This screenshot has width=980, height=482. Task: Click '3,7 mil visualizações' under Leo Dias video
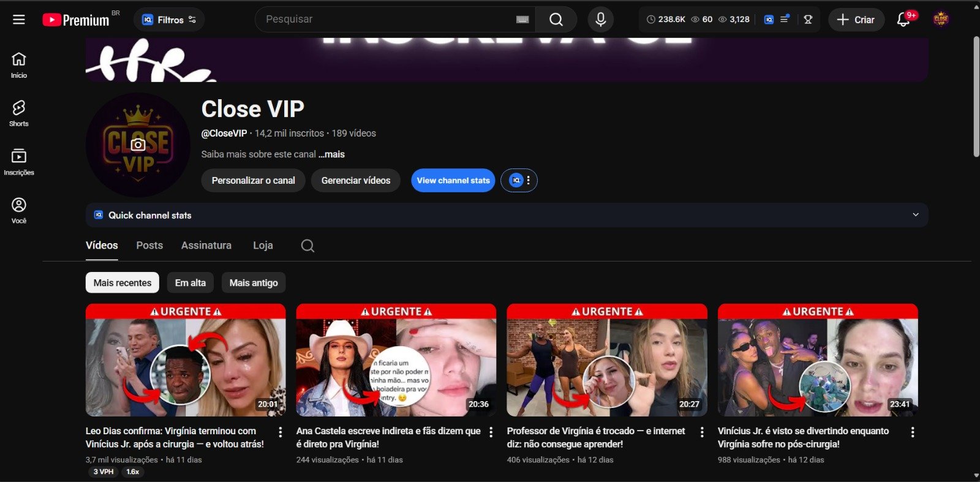tap(122, 459)
